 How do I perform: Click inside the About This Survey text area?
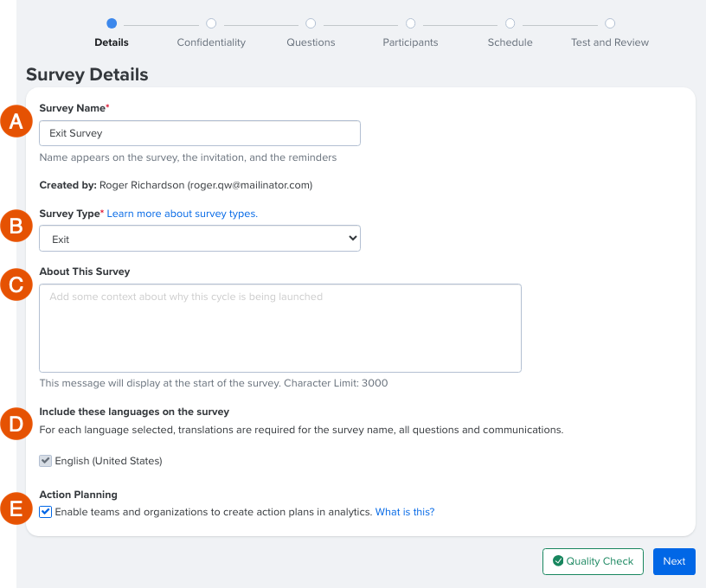click(280, 327)
